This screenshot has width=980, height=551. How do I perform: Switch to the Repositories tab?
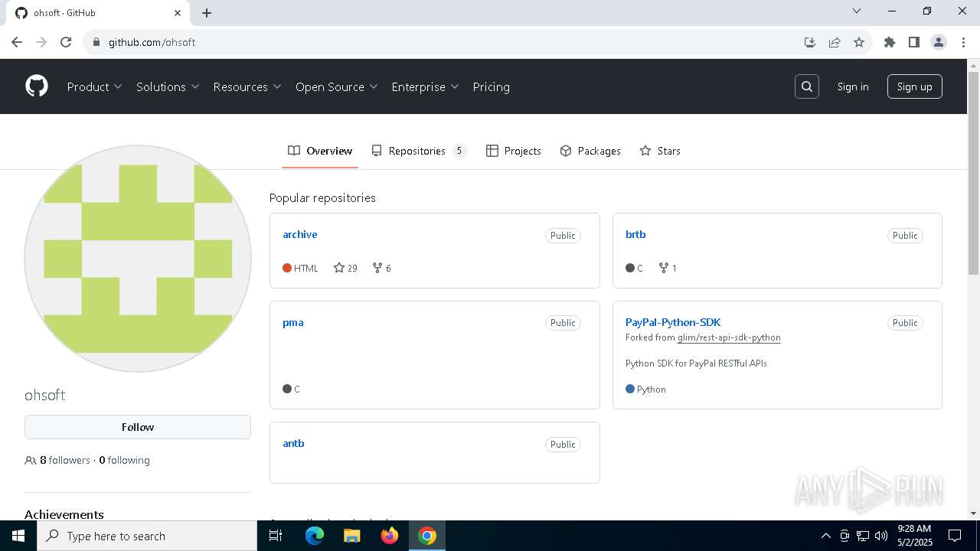[418, 151]
